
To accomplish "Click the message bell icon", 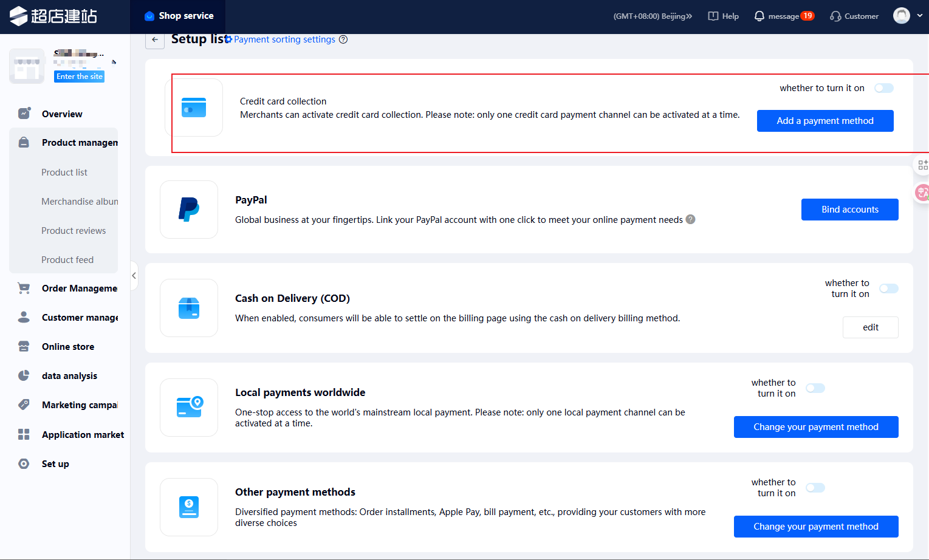I will (x=759, y=16).
